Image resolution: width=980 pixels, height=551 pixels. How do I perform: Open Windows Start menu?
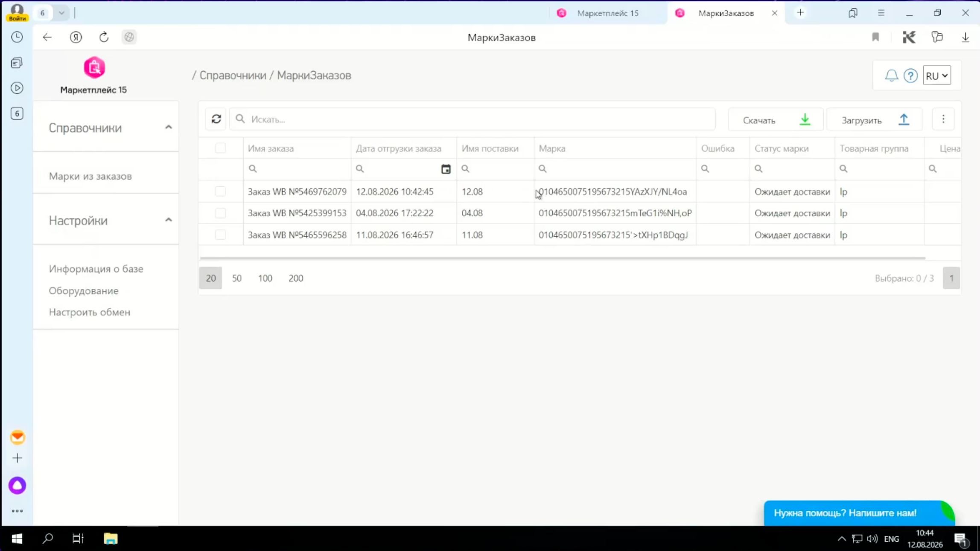pyautogui.click(x=17, y=539)
